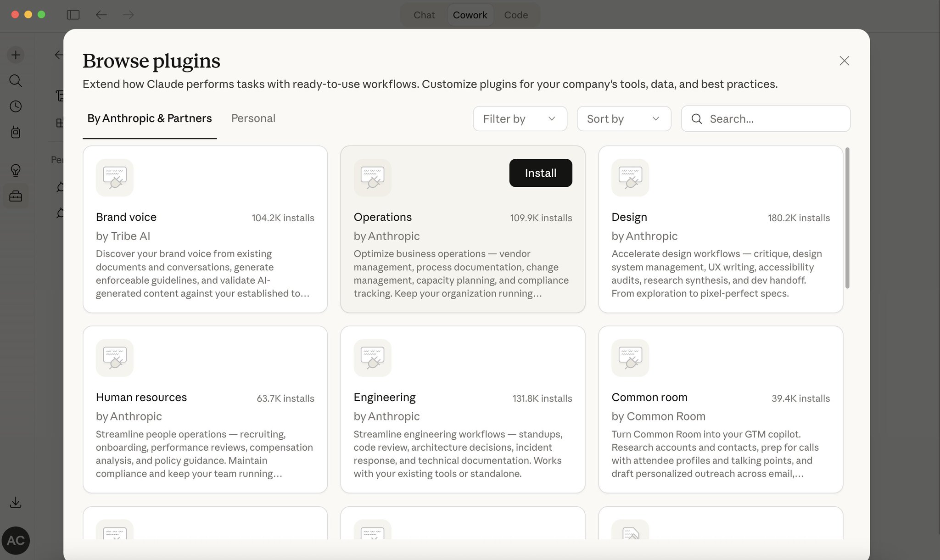940x560 pixels.
Task: Switch to Code mode tab
Action: (516, 15)
